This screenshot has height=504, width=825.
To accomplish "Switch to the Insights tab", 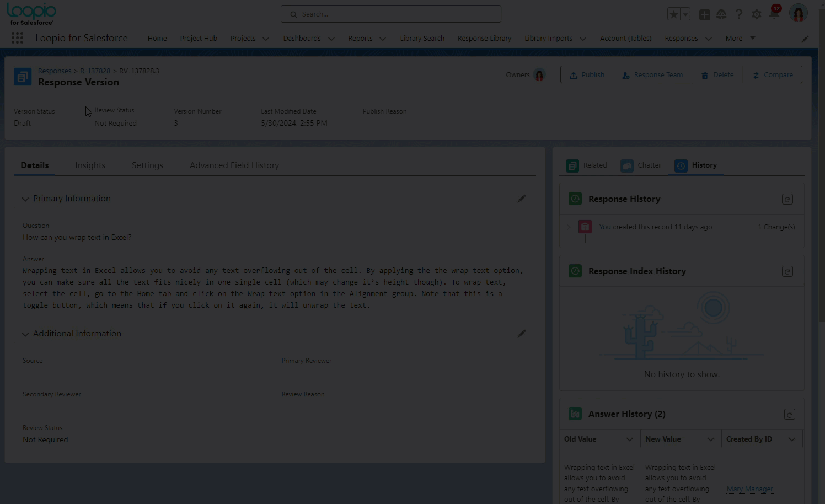I will (x=90, y=165).
